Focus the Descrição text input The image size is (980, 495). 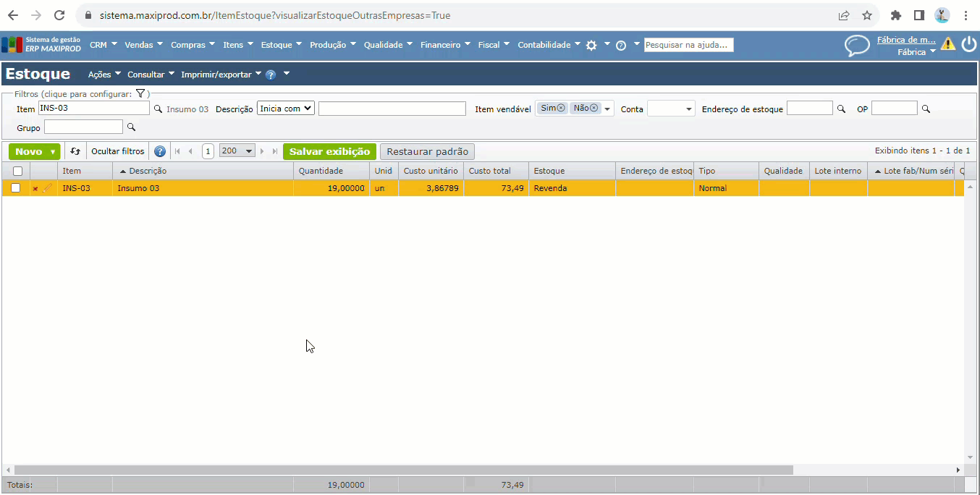[x=392, y=109]
